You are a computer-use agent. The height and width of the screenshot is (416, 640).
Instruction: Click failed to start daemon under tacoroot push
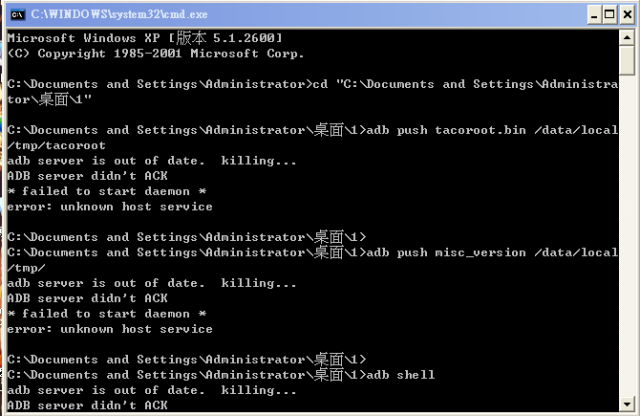(107, 191)
